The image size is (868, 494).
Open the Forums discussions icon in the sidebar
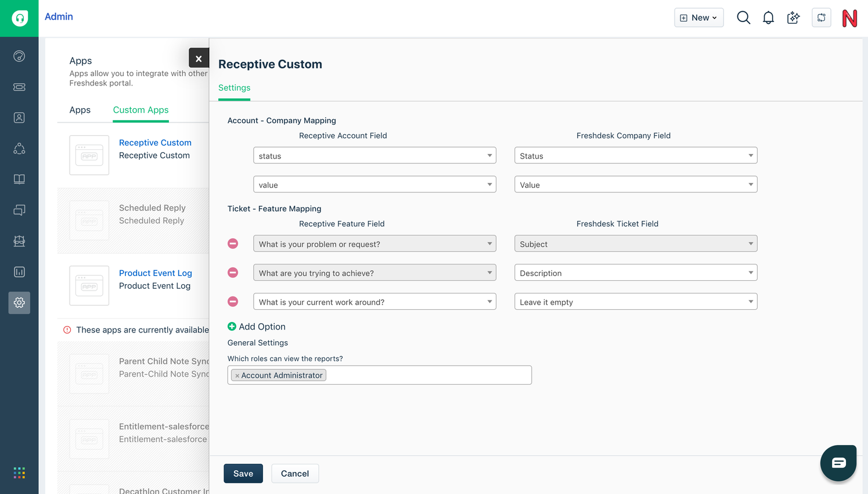19,210
